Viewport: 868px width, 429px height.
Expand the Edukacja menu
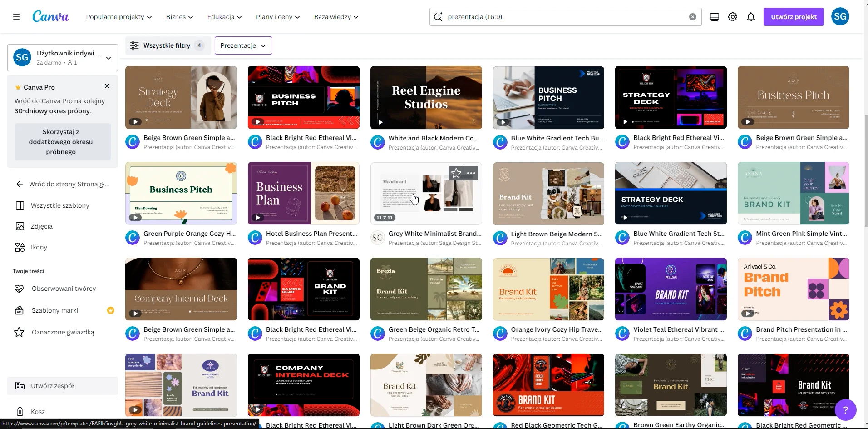click(224, 17)
